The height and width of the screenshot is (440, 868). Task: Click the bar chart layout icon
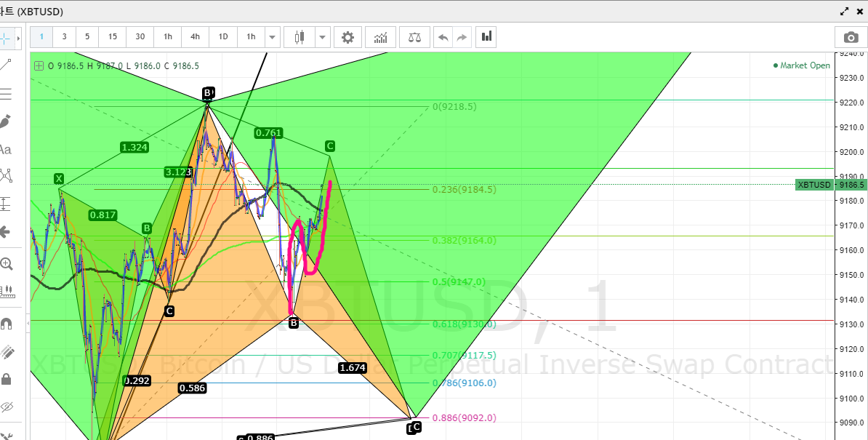(486, 37)
